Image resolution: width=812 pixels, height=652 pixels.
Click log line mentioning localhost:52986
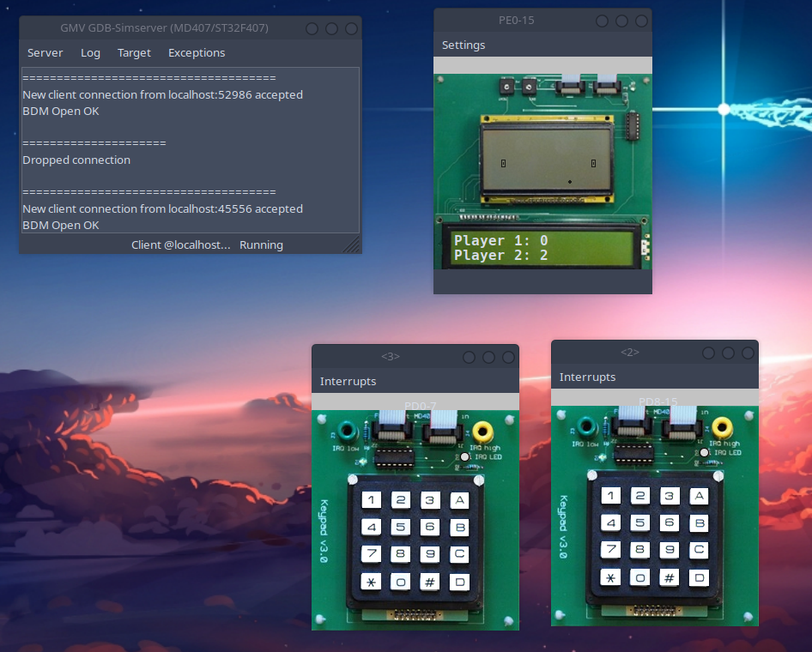[162, 94]
